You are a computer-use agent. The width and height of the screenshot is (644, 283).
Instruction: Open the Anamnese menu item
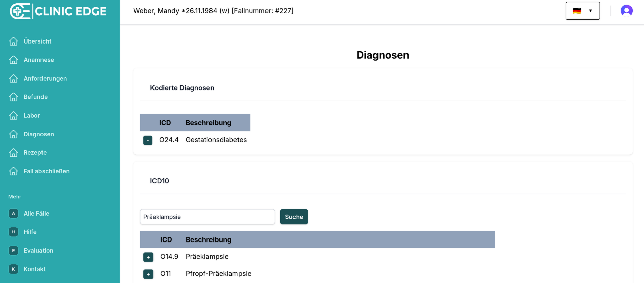(x=39, y=60)
